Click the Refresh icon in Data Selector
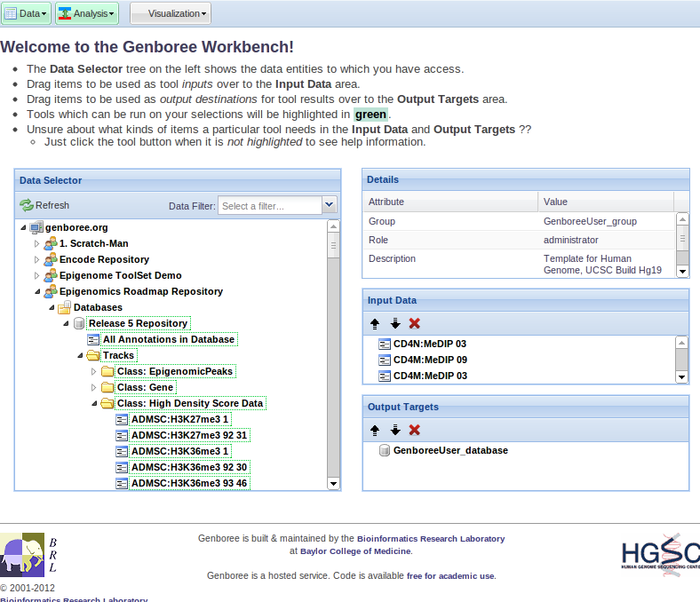The height and width of the screenshot is (602, 700). point(27,205)
